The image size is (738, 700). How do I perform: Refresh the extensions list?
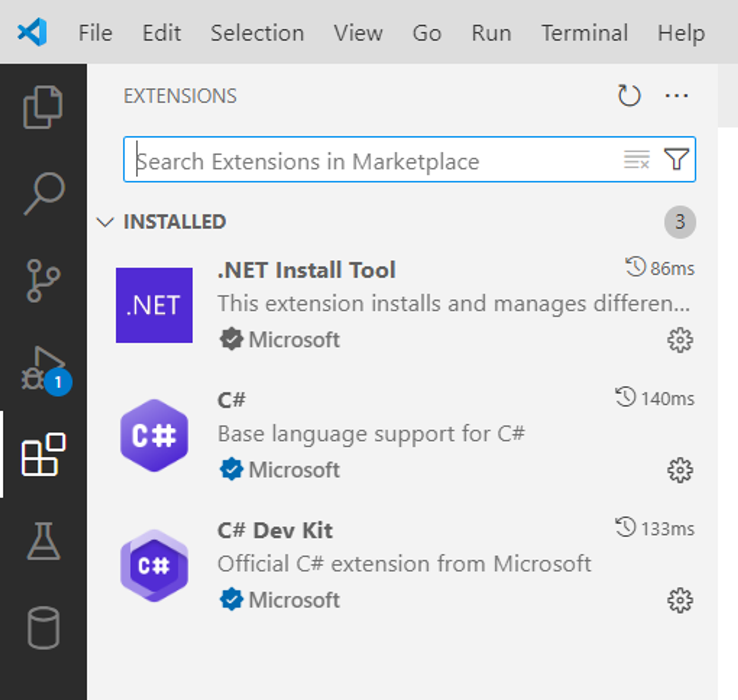[629, 96]
